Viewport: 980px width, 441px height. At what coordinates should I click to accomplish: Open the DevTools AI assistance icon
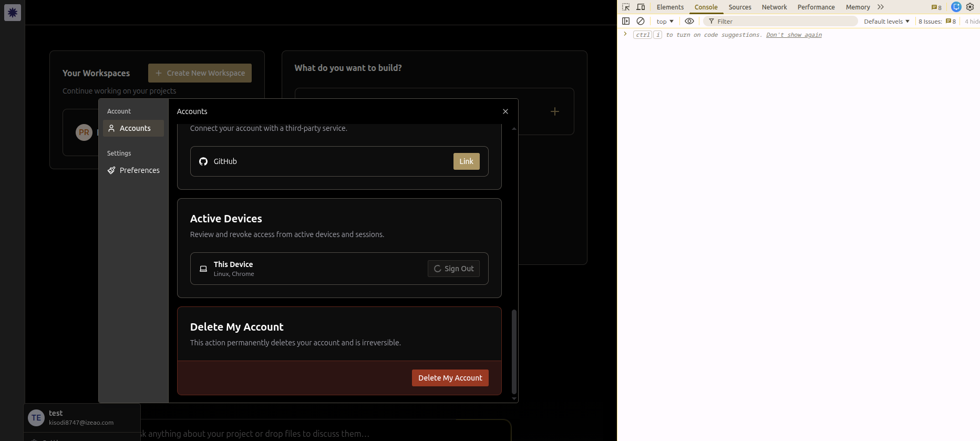point(956,7)
